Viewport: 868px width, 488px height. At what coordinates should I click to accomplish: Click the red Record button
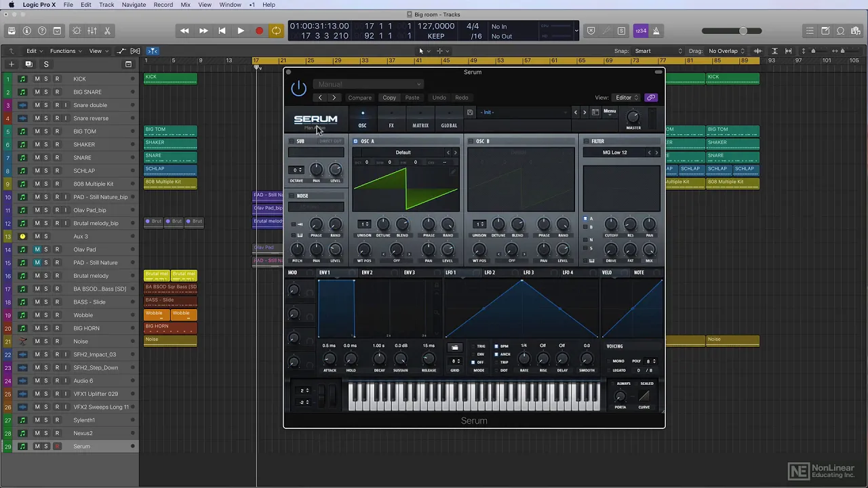[x=259, y=30]
